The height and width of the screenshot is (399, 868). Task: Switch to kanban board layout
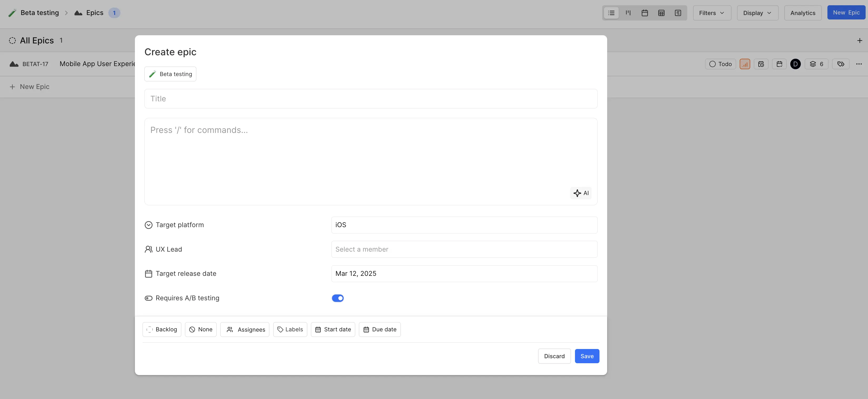pyautogui.click(x=628, y=13)
